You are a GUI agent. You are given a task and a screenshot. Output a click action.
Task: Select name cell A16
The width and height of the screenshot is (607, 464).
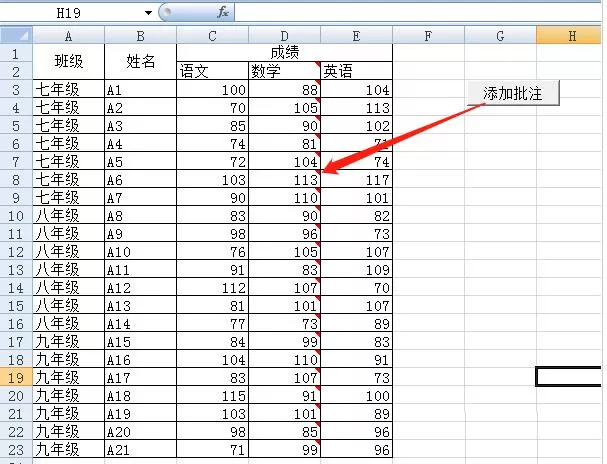point(141,360)
